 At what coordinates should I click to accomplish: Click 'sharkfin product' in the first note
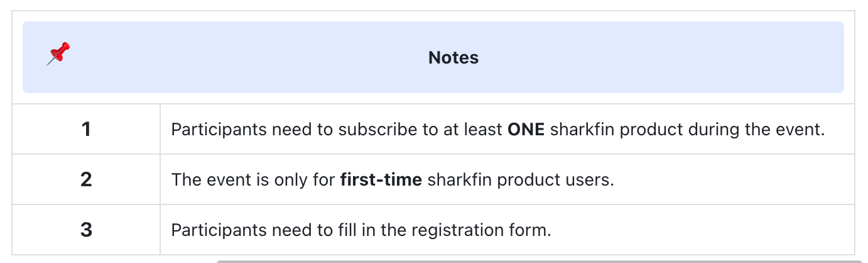tap(616, 130)
